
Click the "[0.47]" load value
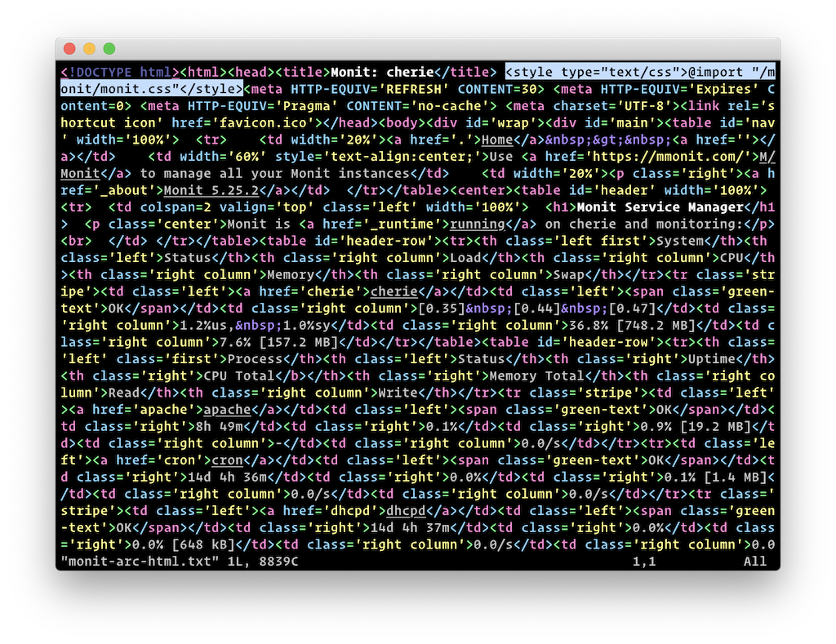tap(633, 309)
